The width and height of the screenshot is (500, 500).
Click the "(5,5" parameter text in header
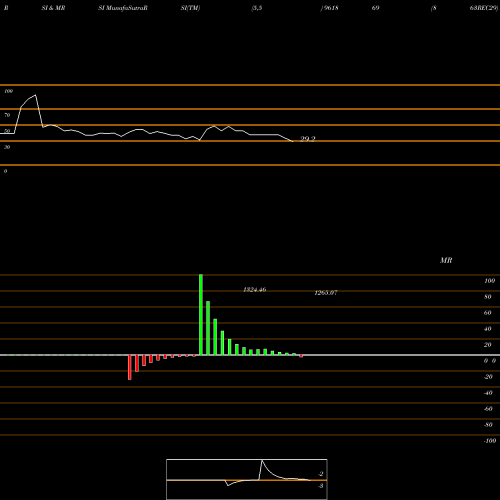point(257,8)
